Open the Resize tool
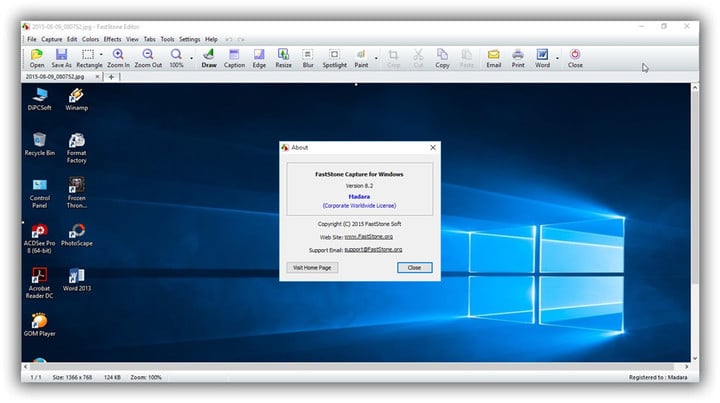Screen dimensions: 720x403 pyautogui.click(x=283, y=58)
